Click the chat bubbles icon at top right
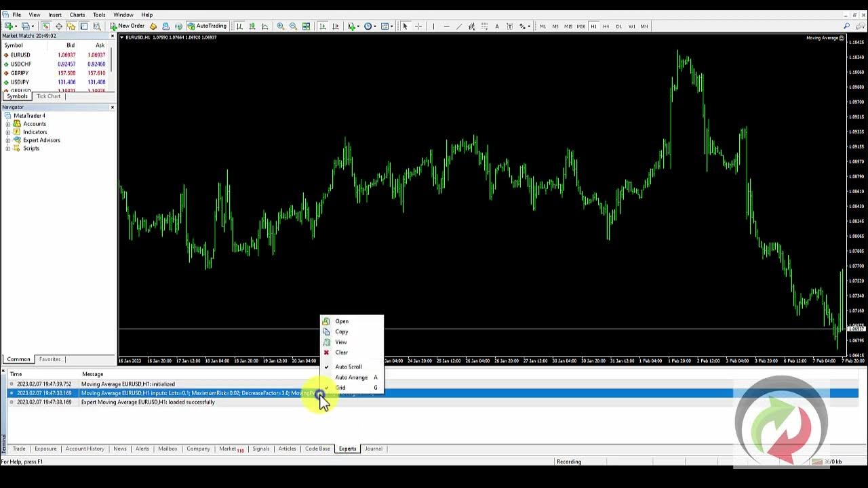 (859, 26)
